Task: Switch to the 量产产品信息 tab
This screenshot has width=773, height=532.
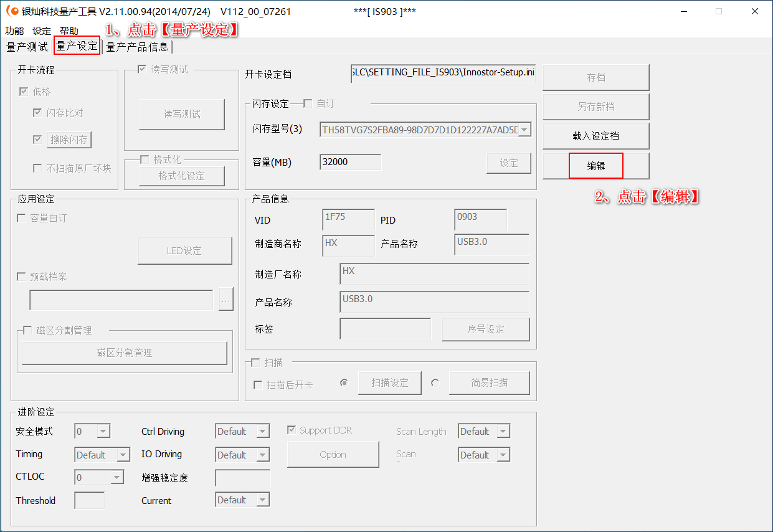Action: coord(138,46)
